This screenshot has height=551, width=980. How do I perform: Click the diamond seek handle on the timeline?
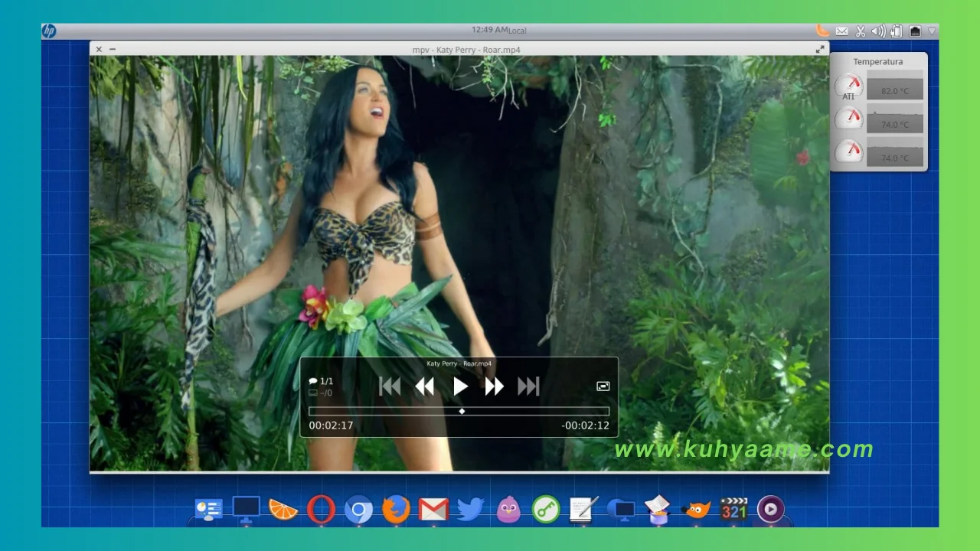[x=462, y=412]
